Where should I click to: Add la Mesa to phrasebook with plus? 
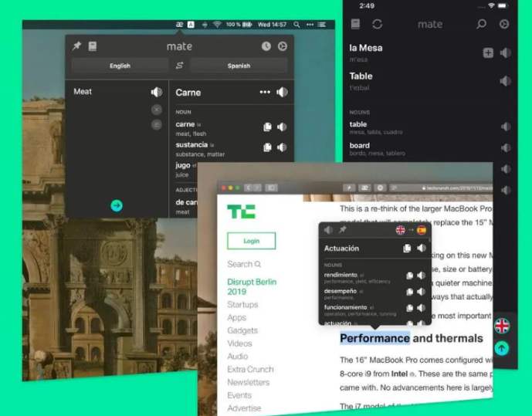coord(488,53)
